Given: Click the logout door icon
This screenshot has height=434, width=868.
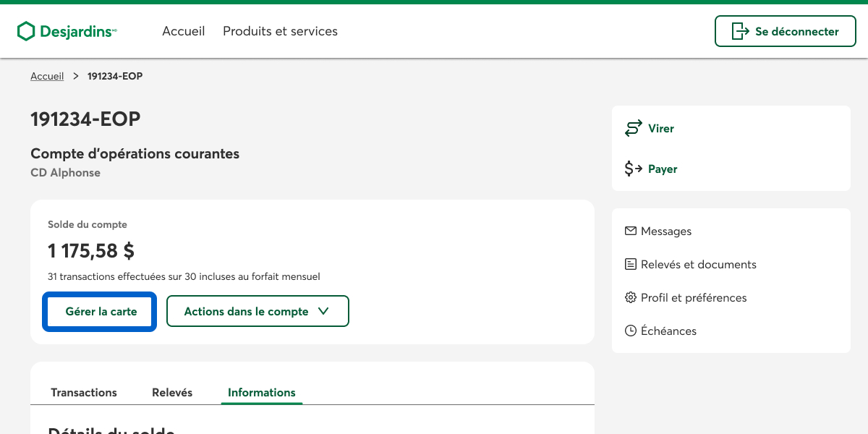Looking at the screenshot, I should click(x=740, y=31).
